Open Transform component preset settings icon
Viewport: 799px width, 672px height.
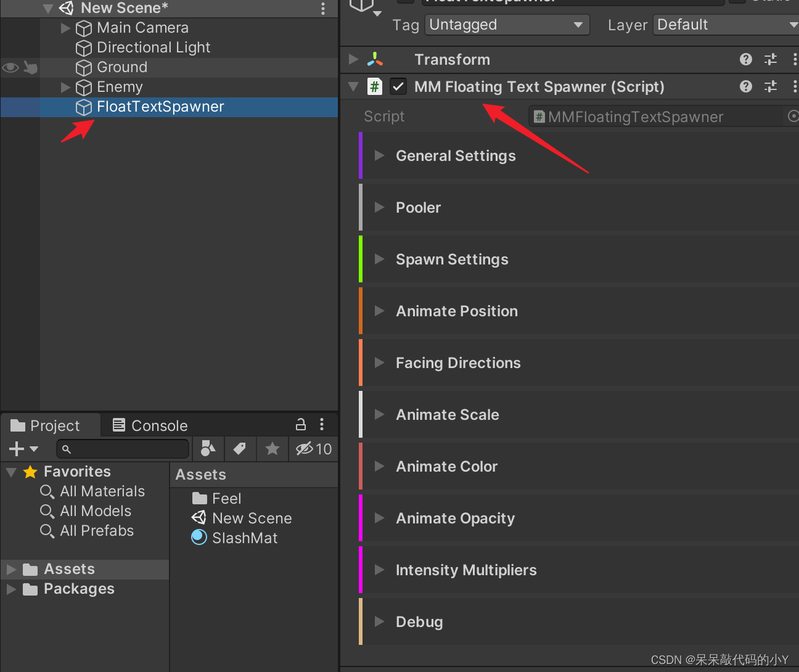click(771, 59)
